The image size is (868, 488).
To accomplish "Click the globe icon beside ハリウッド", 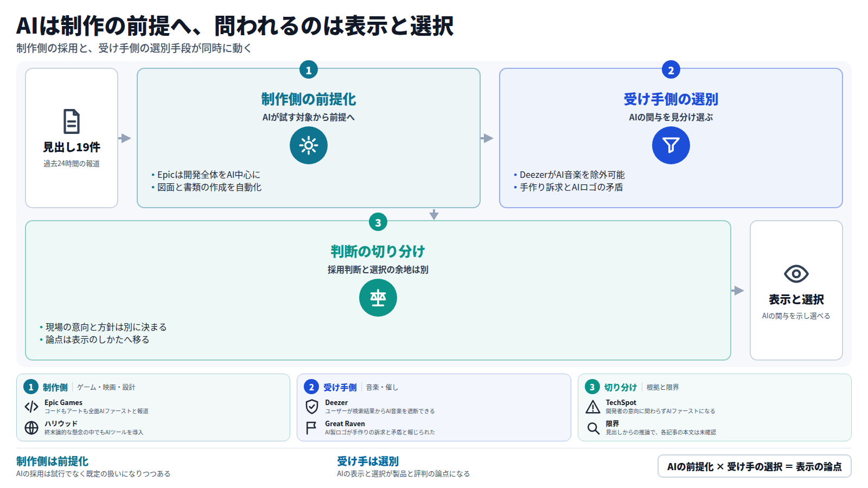I will [31, 428].
